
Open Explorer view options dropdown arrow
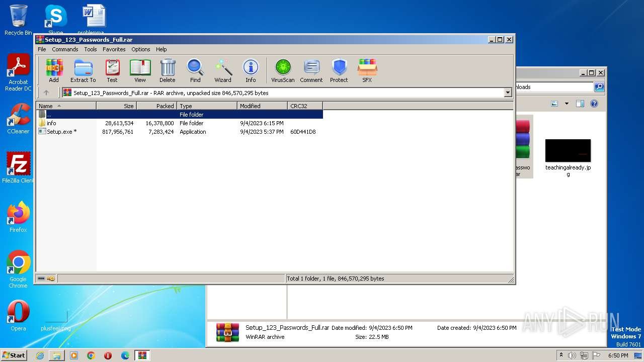pos(567,104)
